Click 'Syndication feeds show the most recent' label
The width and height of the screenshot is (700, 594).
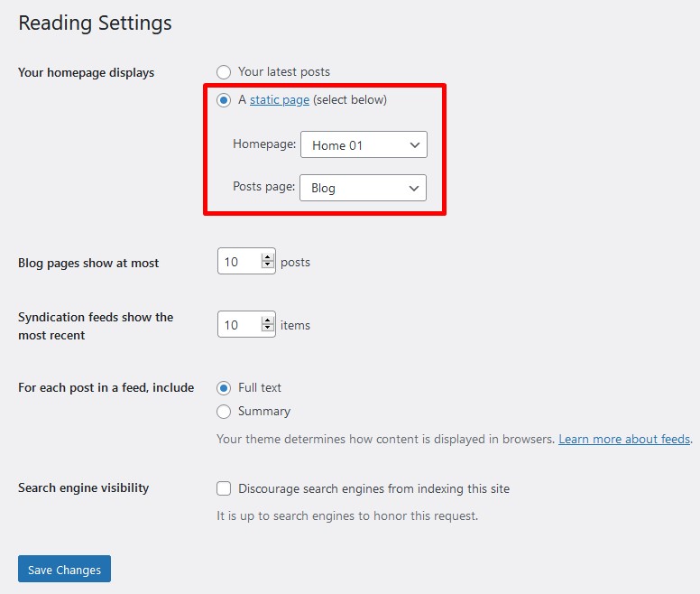point(96,326)
